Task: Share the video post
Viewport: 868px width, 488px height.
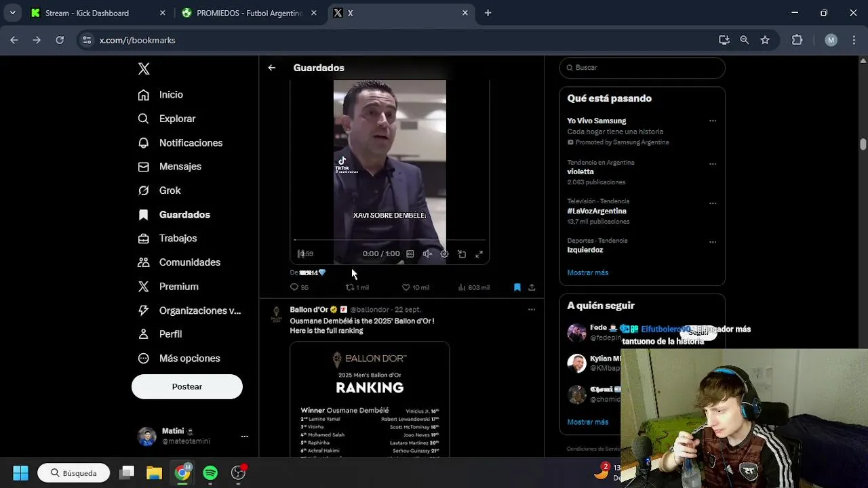Action: [532, 287]
